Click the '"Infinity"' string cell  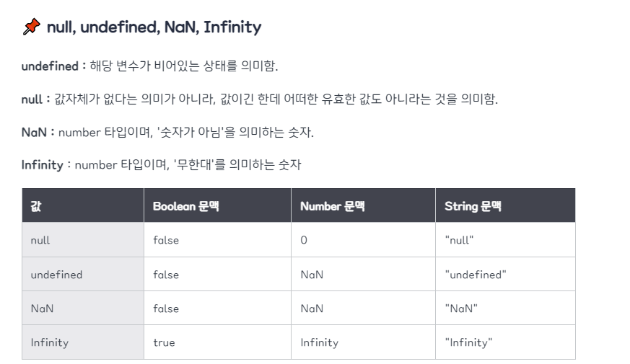click(505, 342)
